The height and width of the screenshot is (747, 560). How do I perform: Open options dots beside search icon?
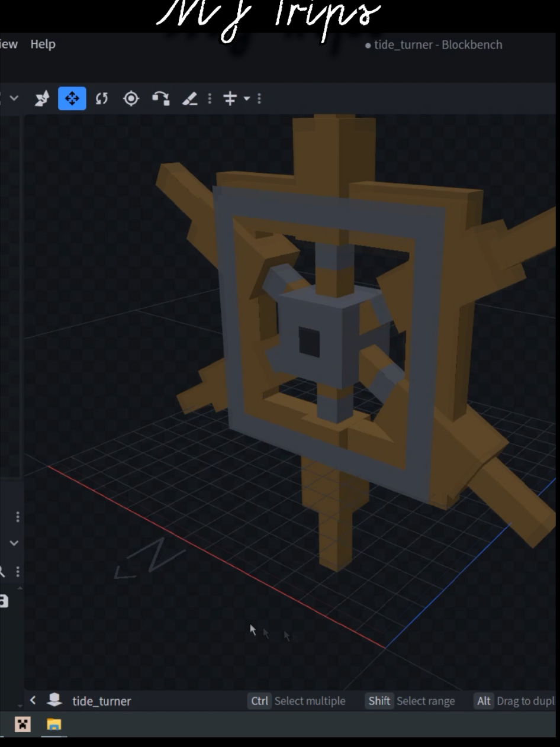point(18,572)
